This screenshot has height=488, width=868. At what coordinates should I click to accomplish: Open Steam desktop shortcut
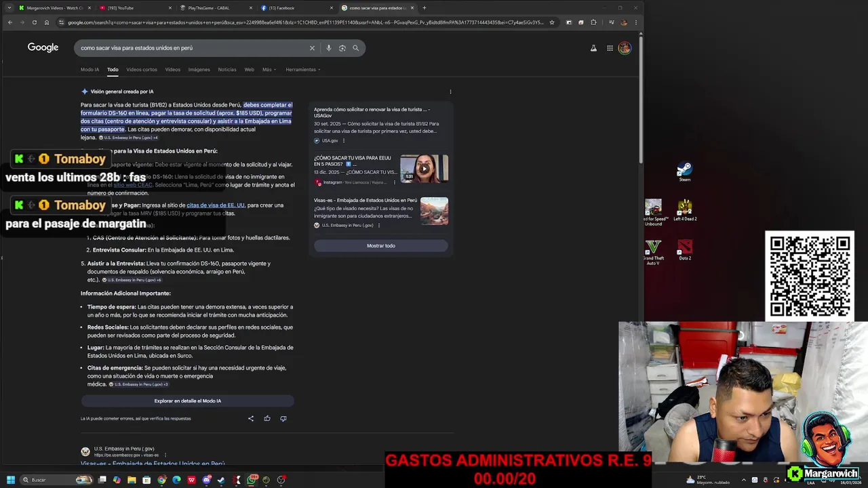tap(685, 171)
